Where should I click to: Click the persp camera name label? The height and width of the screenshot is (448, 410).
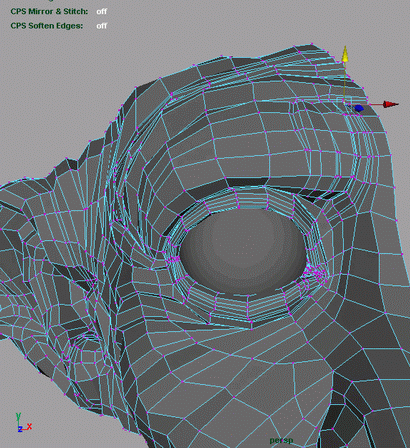coord(281,441)
